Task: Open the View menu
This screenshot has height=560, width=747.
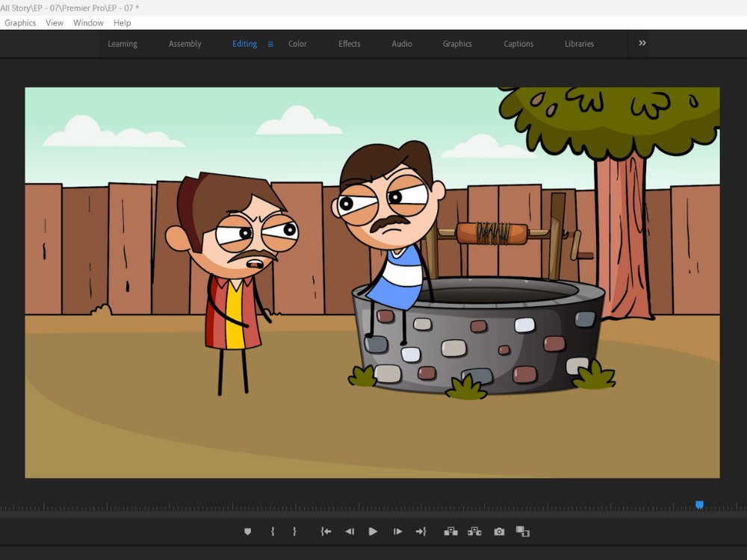Action: click(55, 23)
